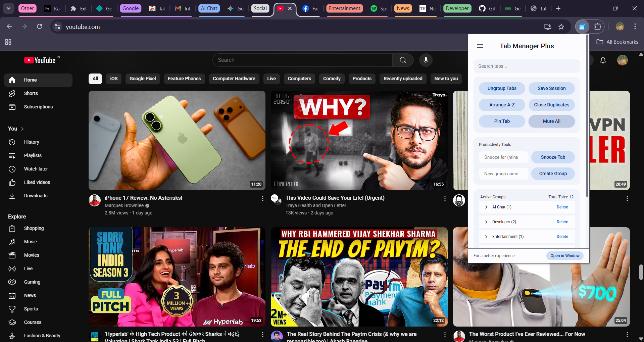Expand the Developer tab group

coord(486,222)
